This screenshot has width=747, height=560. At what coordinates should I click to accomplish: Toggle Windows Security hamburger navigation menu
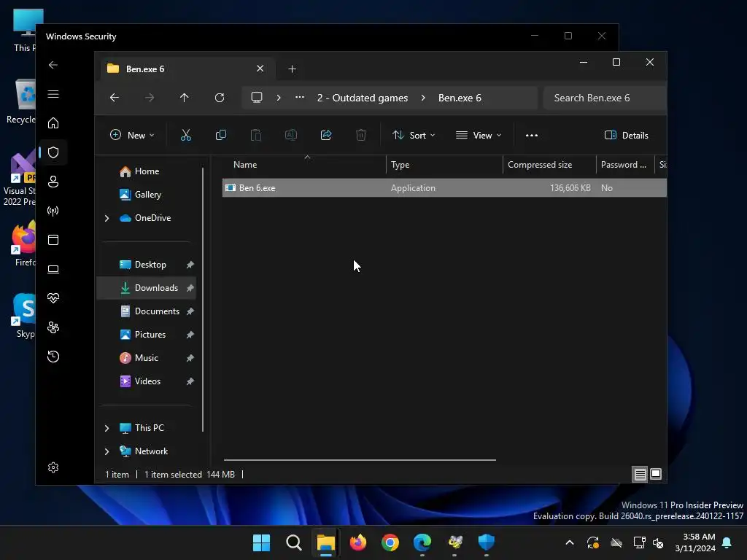click(x=53, y=94)
